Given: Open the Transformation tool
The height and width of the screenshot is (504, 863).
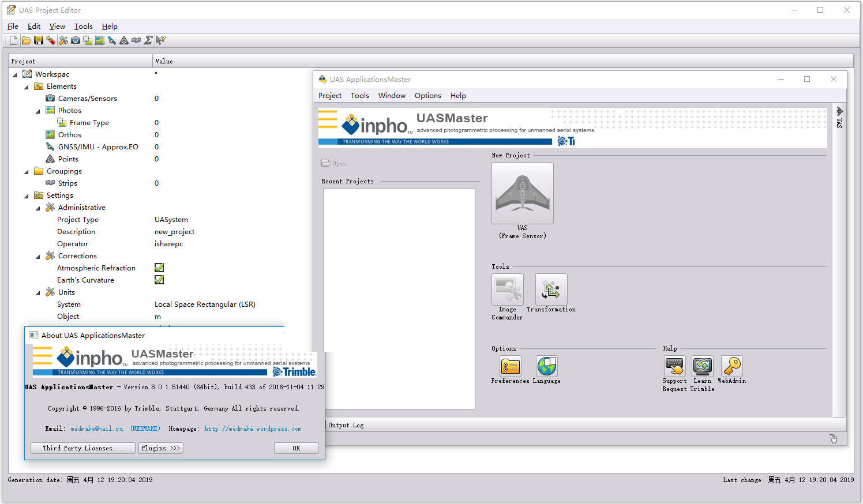Looking at the screenshot, I should pos(551,289).
